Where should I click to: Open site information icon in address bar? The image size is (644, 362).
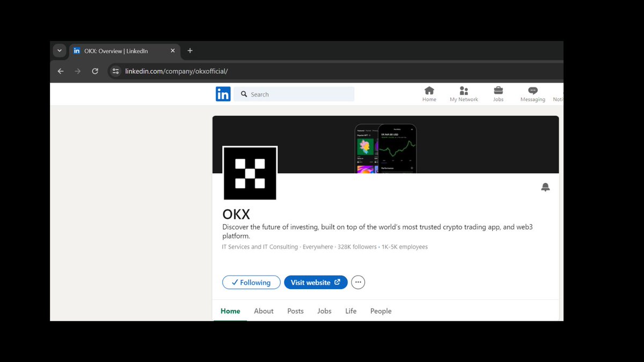point(115,71)
